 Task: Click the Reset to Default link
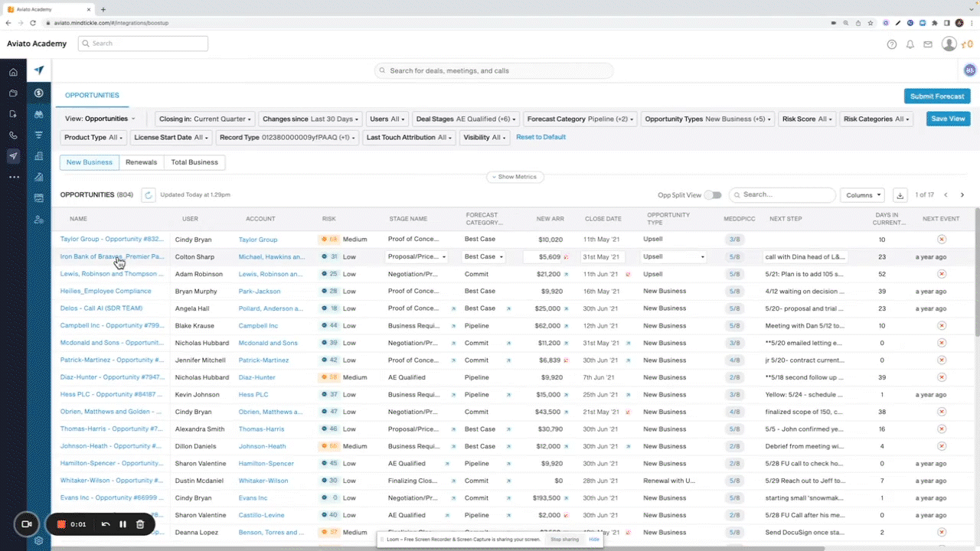541,137
